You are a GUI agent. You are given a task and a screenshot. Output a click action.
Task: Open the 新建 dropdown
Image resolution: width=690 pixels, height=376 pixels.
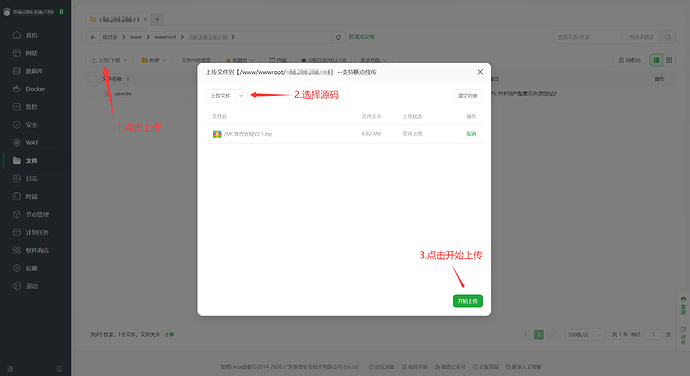[x=154, y=60]
